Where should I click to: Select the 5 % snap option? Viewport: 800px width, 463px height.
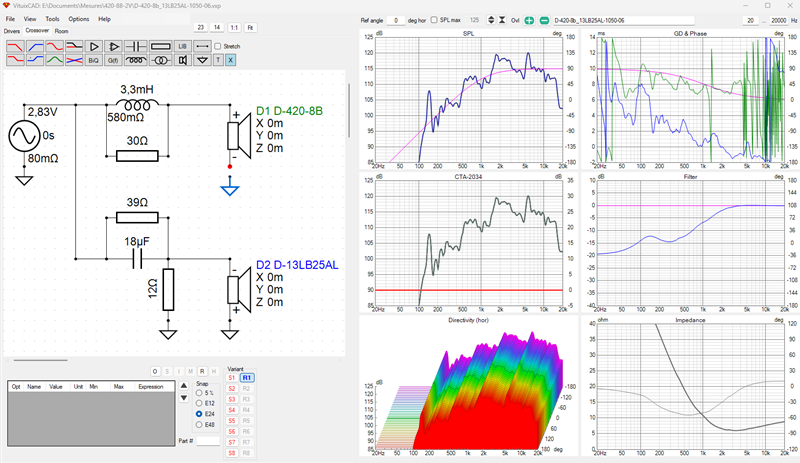(x=199, y=393)
